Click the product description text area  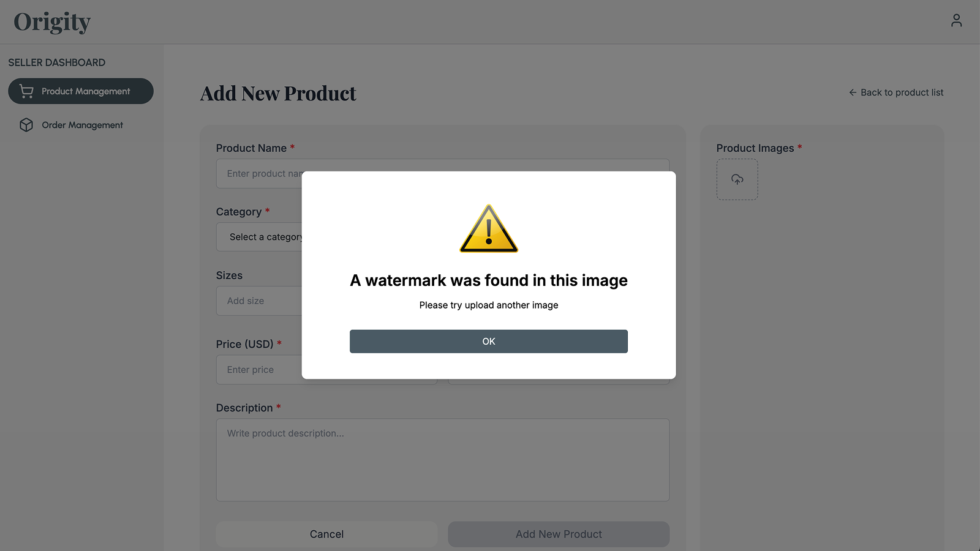(442, 460)
